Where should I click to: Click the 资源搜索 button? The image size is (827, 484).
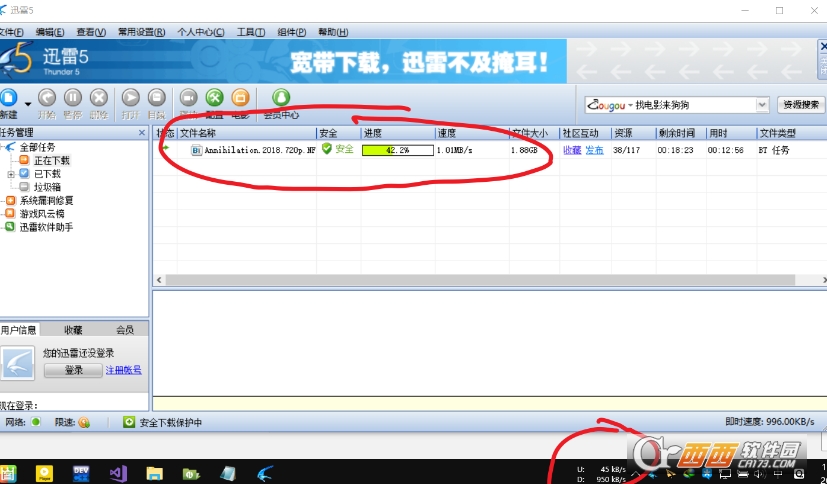click(801, 105)
